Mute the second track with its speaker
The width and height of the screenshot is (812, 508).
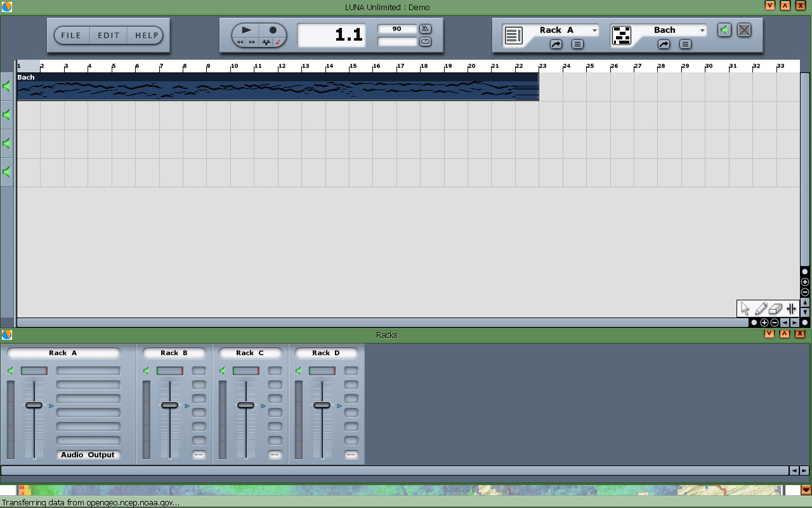pos(7,115)
